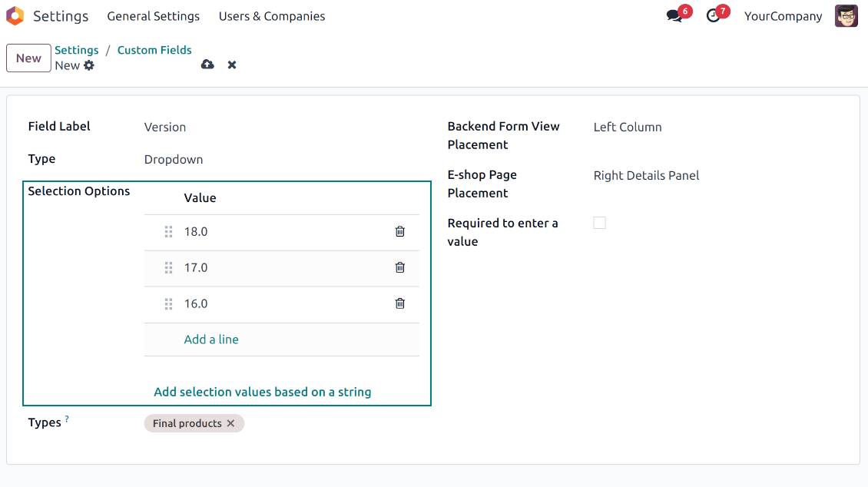Open the Users & Companies menu

[x=271, y=16]
